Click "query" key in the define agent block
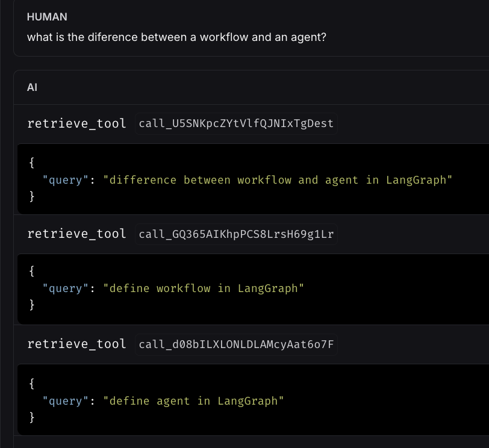Screen dimensions: 489x448 [x=66, y=401]
